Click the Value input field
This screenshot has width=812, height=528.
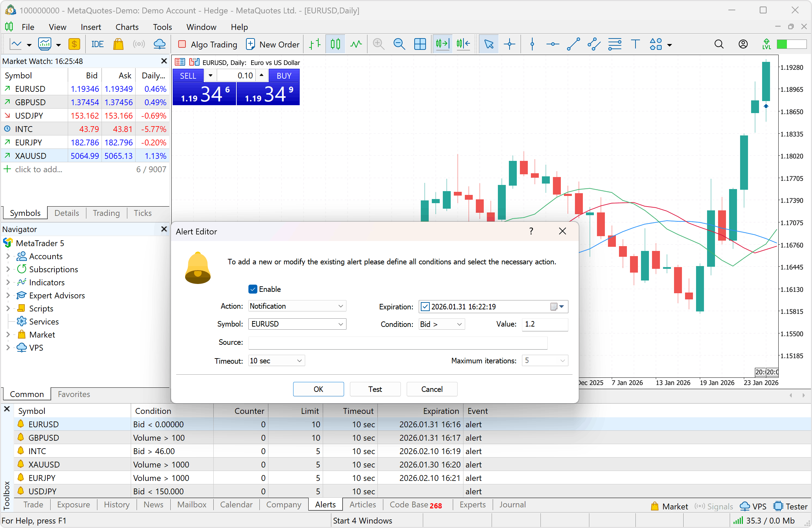545,324
